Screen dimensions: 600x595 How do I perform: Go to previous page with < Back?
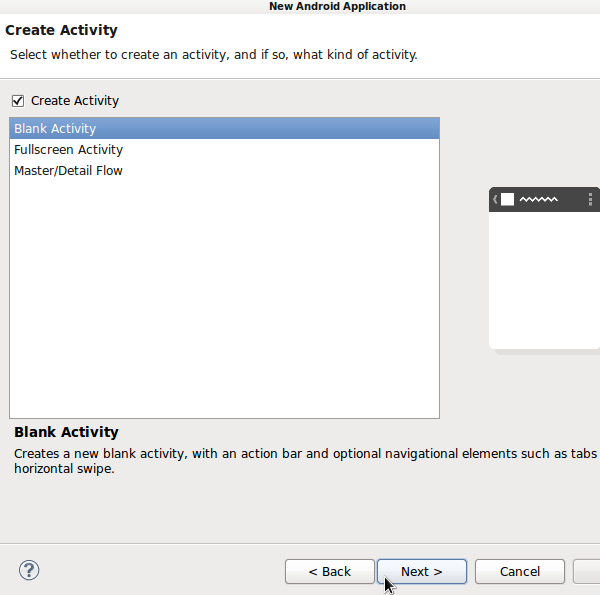click(329, 572)
